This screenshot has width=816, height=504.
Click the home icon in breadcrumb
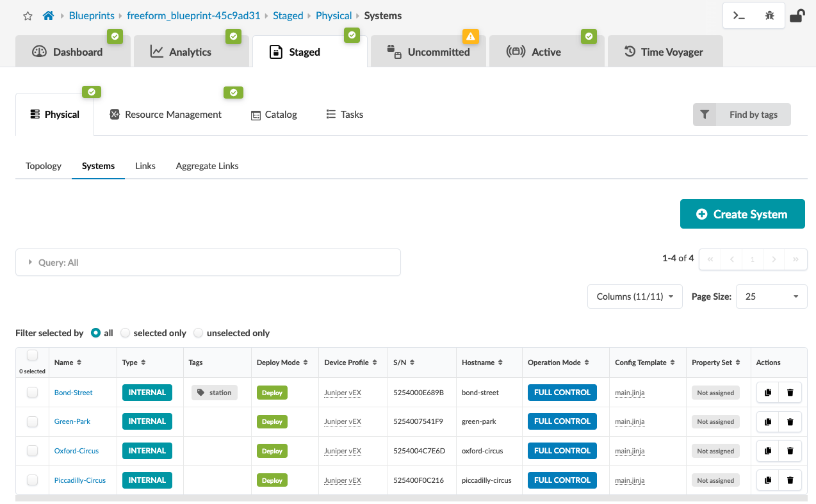[48, 15]
